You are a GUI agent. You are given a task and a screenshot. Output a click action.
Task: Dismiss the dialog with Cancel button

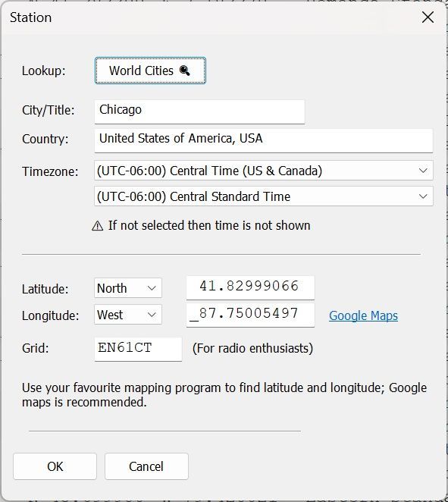point(146,466)
